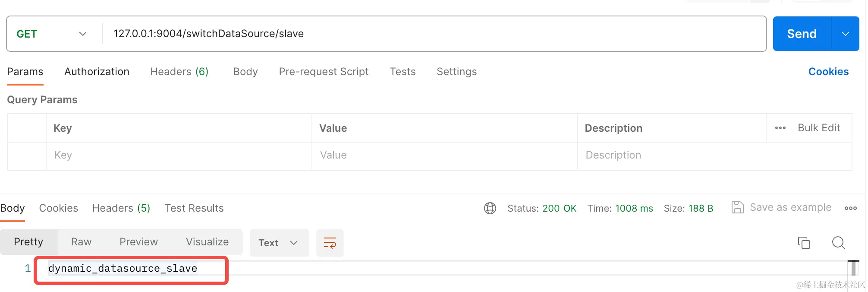Open the request Body tab
Screen dimensions: 868x292
[245, 72]
